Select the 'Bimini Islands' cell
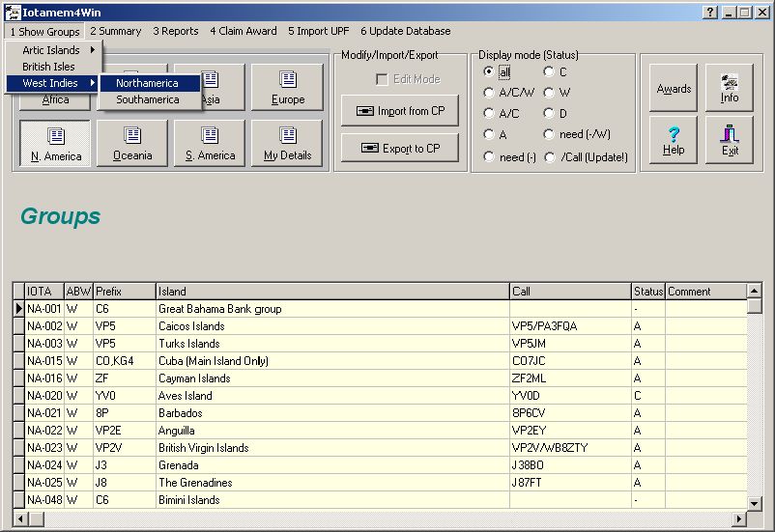Screen dimensions: 775x532 [332, 500]
